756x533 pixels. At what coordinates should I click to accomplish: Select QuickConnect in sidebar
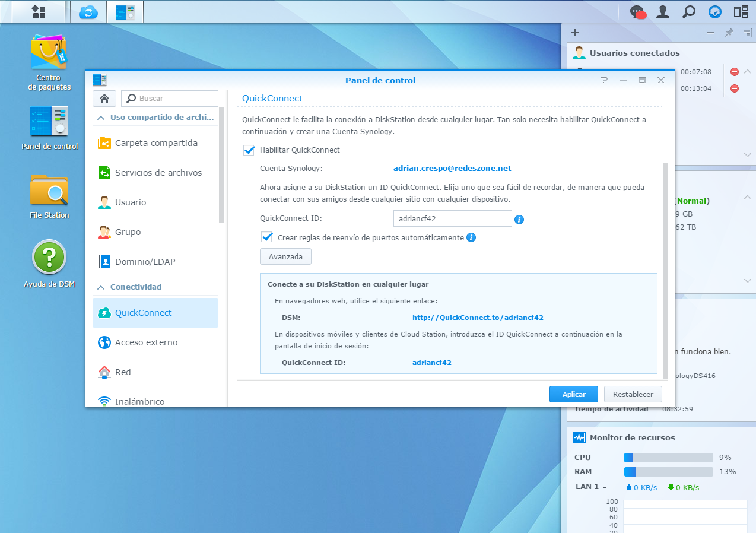155,313
